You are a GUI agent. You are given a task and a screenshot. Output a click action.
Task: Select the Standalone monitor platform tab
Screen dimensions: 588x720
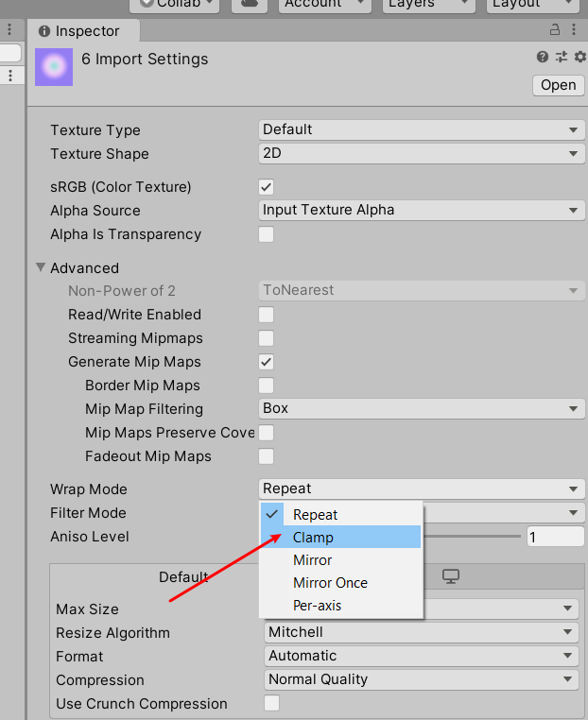[x=451, y=576]
